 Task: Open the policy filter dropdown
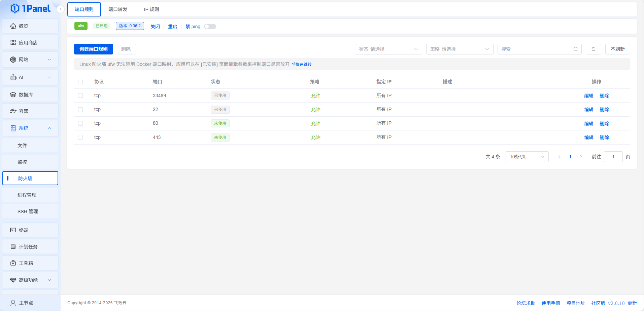(x=460, y=49)
